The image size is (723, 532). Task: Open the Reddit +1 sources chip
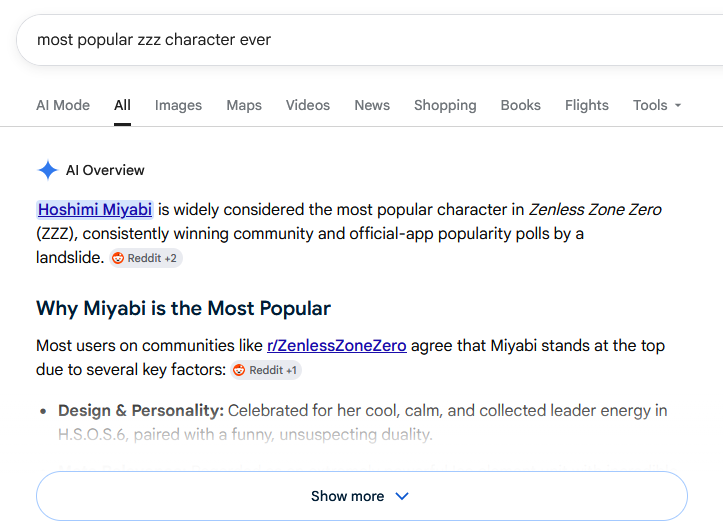pos(266,370)
